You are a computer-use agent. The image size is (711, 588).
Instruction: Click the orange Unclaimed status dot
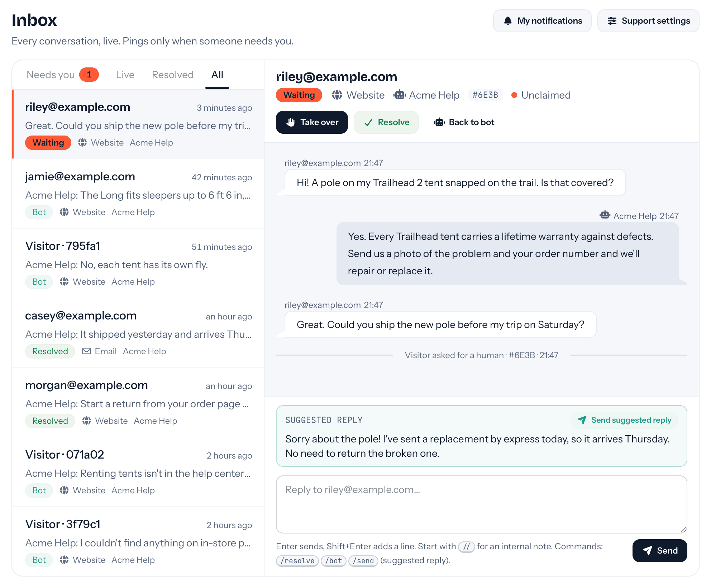[514, 95]
